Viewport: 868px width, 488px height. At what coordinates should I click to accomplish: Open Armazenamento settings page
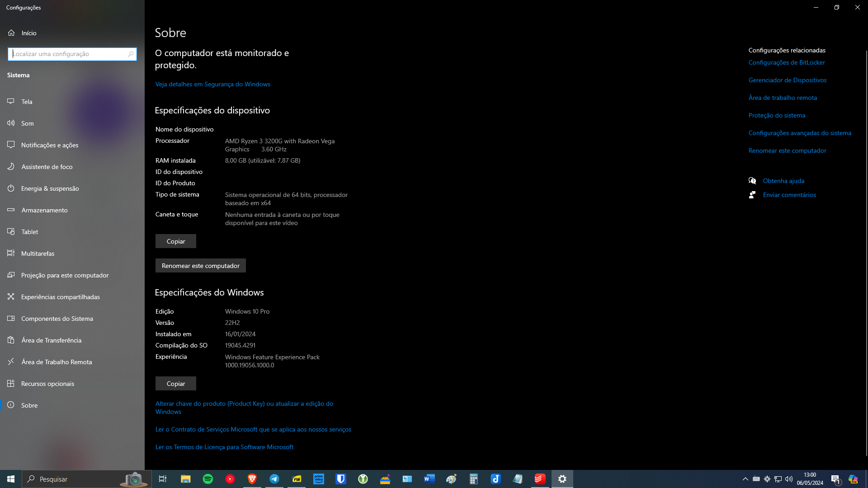pos(44,210)
